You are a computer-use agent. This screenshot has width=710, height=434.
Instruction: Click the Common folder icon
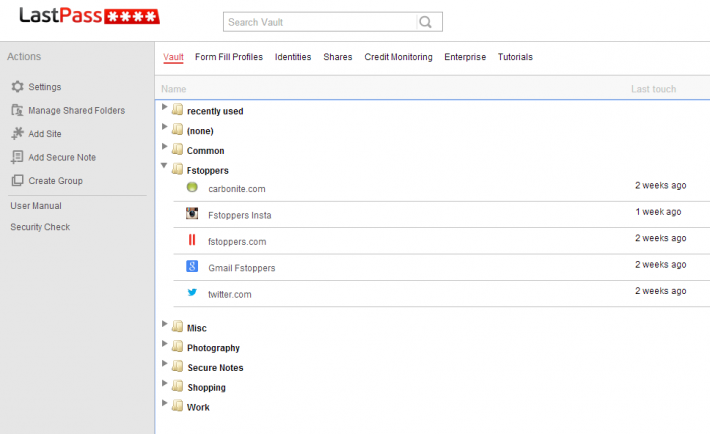pos(178,149)
